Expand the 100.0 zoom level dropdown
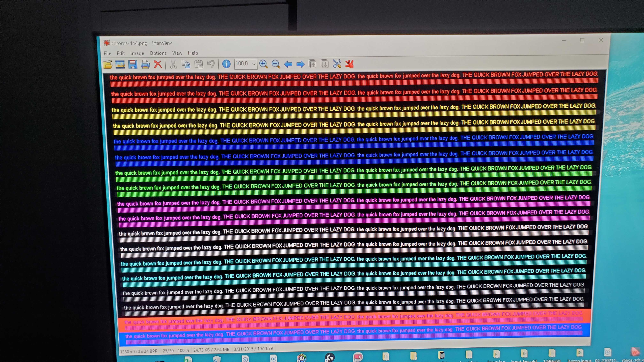The height and width of the screenshot is (362, 644). (254, 64)
